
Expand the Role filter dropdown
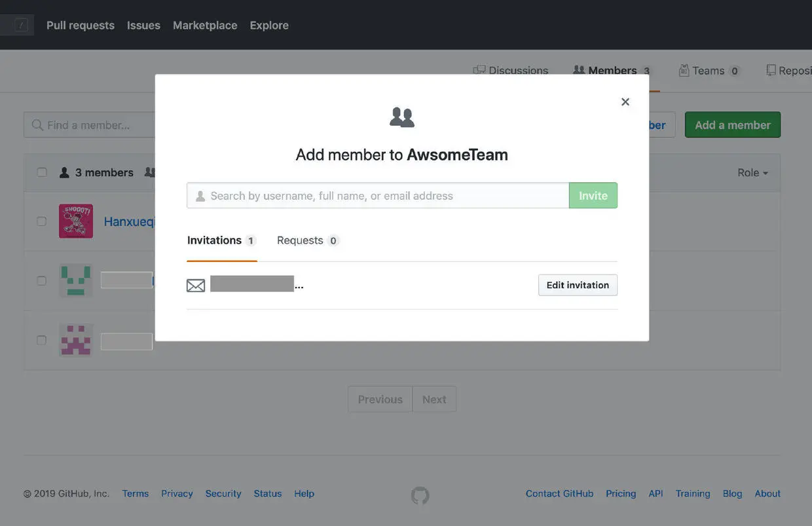pyautogui.click(x=752, y=172)
